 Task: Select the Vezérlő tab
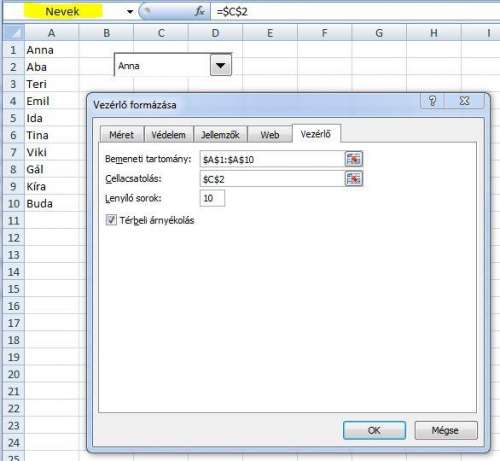coord(316,134)
